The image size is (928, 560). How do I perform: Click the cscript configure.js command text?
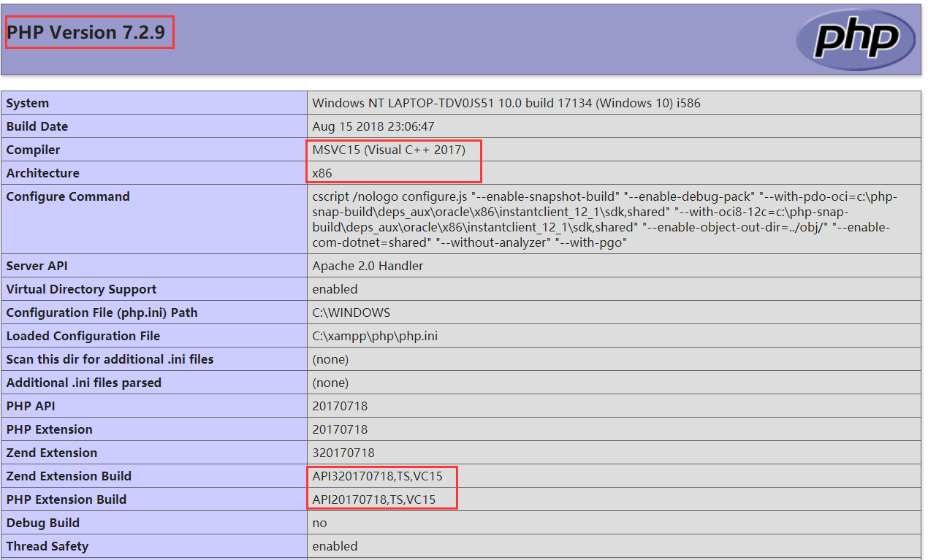(605, 219)
